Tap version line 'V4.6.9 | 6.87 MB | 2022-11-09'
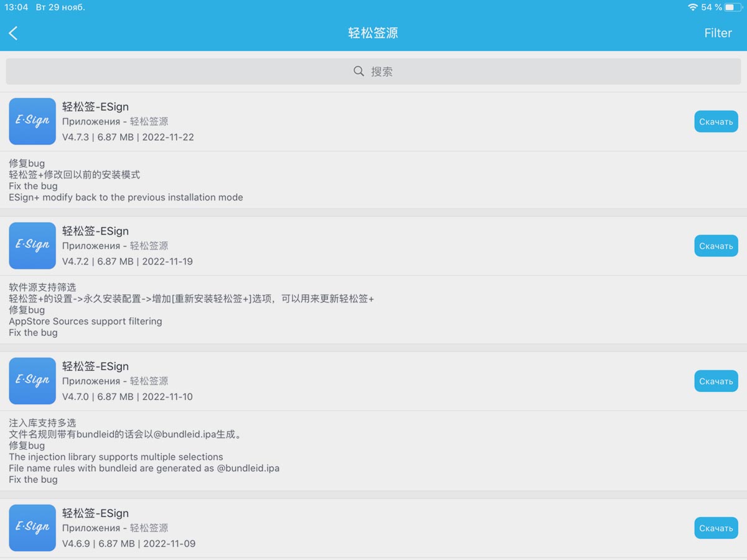747x560 pixels. coord(129,543)
